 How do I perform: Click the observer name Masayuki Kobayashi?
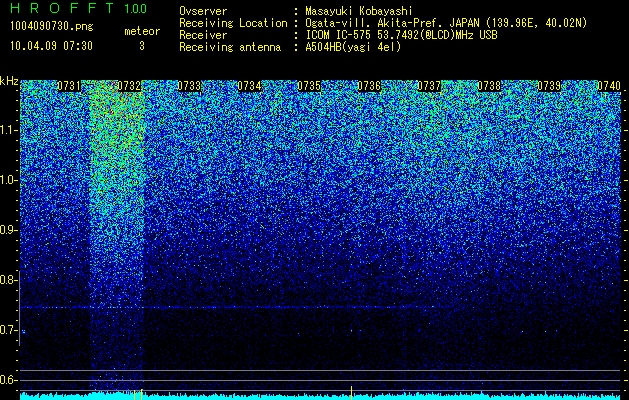[359, 11]
